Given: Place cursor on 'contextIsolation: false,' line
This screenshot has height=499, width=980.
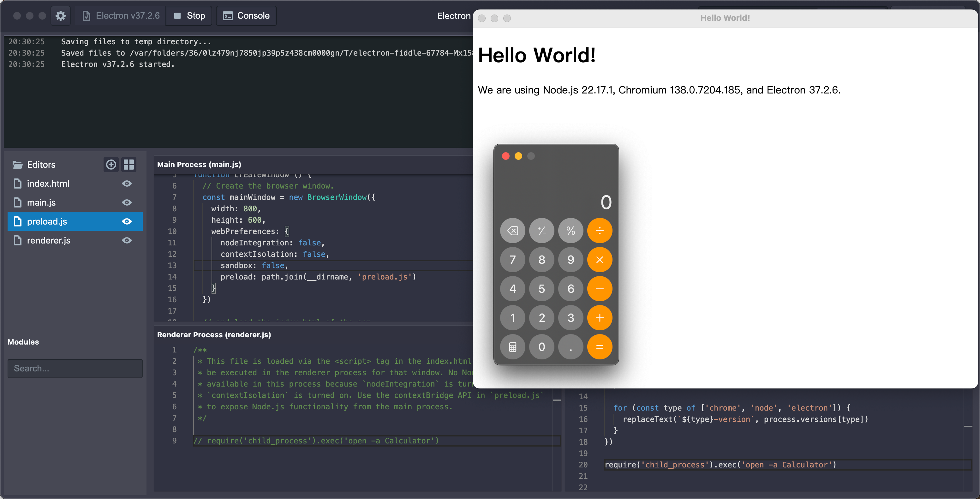Looking at the screenshot, I should coord(275,254).
